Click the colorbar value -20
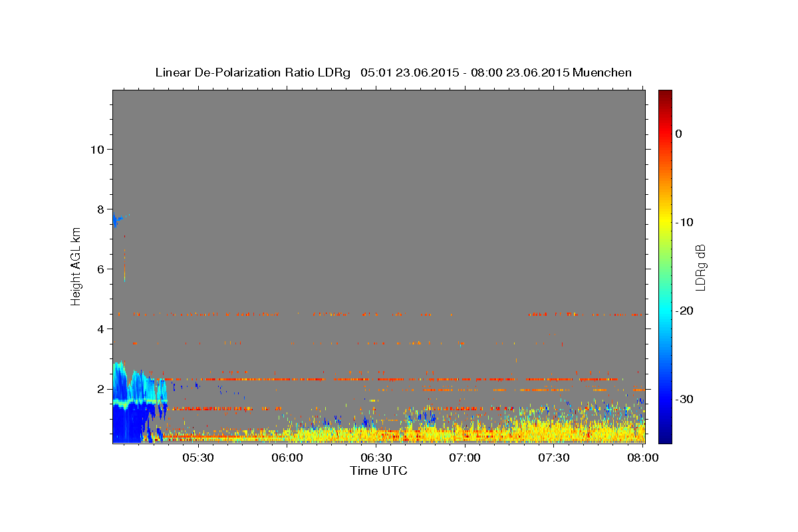 [684, 311]
